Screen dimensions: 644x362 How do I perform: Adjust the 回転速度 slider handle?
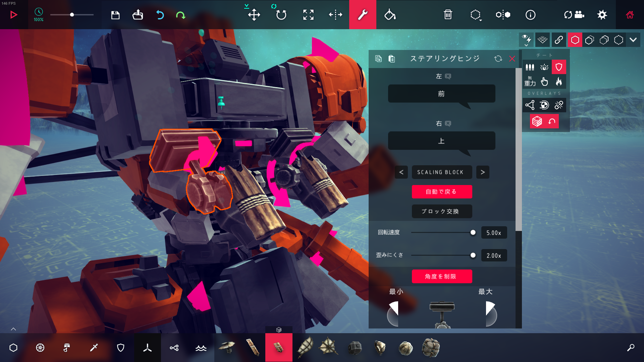[473, 233]
